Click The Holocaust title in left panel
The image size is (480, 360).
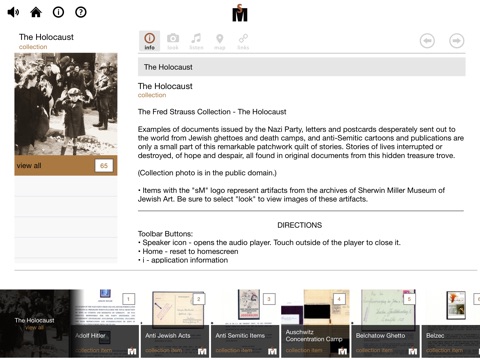pyautogui.click(x=46, y=37)
